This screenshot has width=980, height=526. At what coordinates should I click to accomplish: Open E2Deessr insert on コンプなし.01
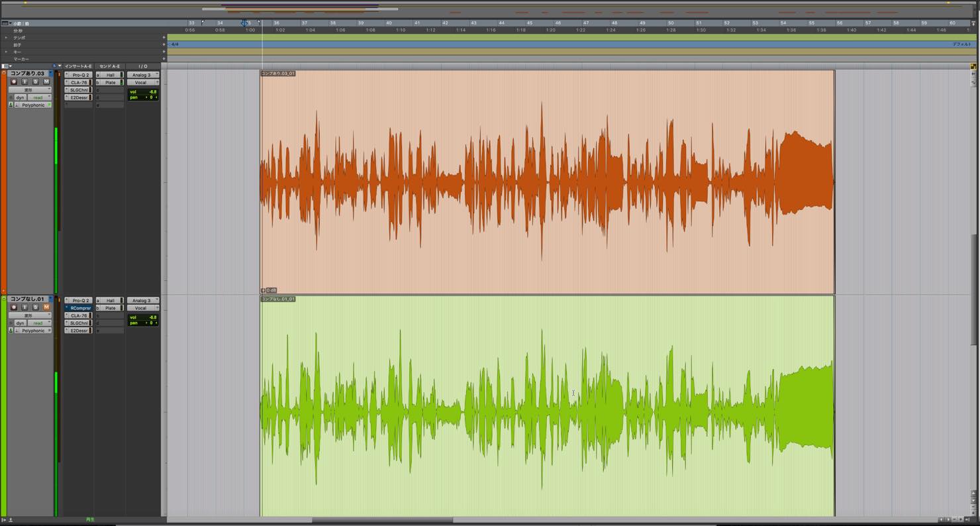click(80, 331)
